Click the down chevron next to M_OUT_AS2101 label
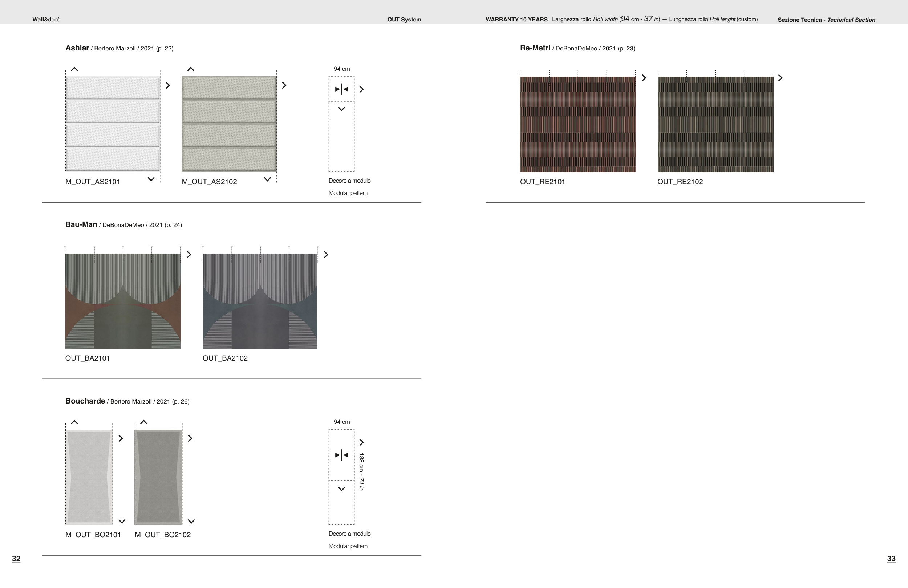 click(151, 179)
